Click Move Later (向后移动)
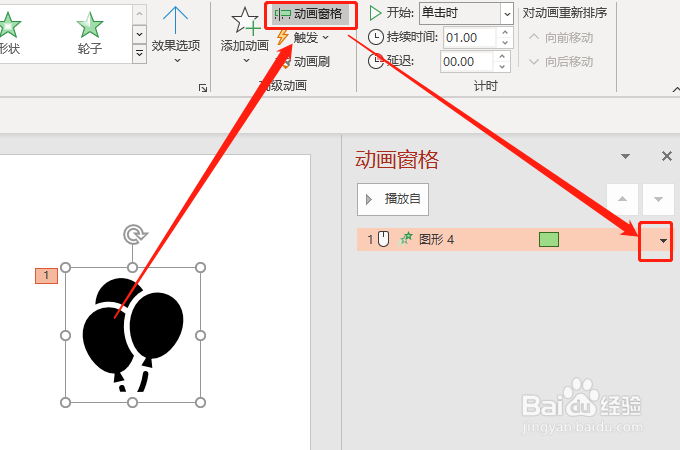Viewport: 680px width, 450px height. coord(560,62)
